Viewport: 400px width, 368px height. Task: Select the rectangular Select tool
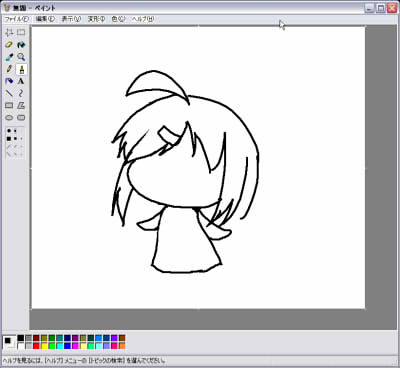coord(21,32)
